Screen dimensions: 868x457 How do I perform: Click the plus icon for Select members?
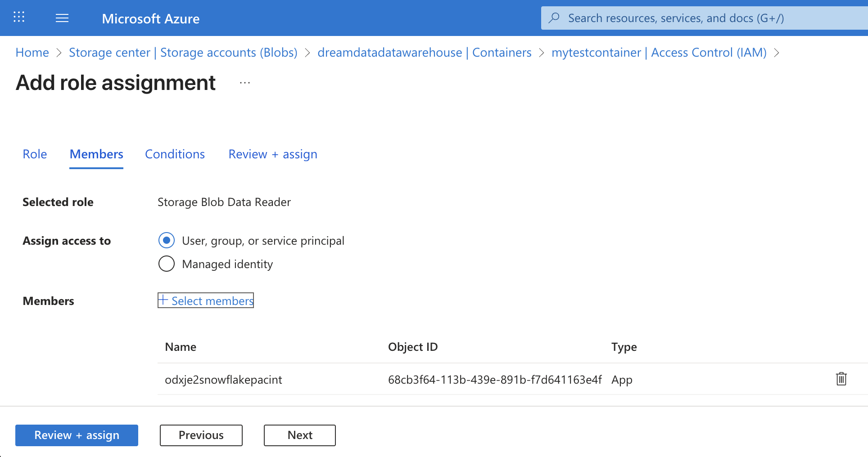(x=163, y=300)
